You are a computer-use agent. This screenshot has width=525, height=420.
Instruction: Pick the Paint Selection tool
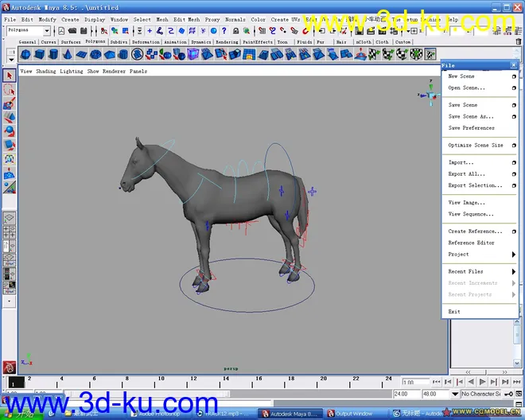(10, 103)
